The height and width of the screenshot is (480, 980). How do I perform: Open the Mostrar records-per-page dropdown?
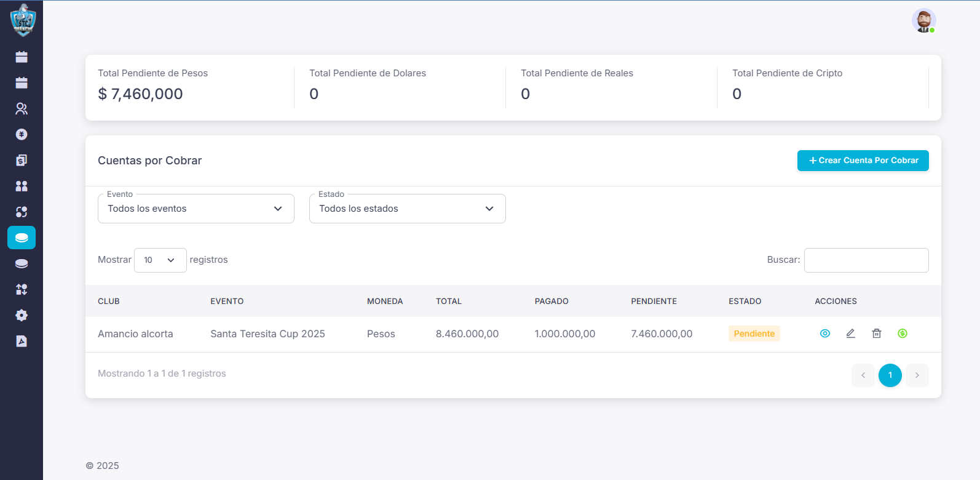[160, 260]
